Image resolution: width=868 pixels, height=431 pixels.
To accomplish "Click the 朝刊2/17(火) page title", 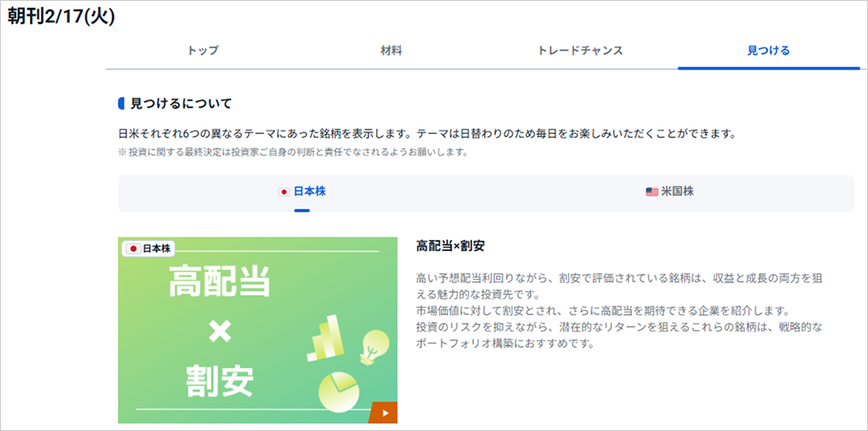I will [61, 17].
